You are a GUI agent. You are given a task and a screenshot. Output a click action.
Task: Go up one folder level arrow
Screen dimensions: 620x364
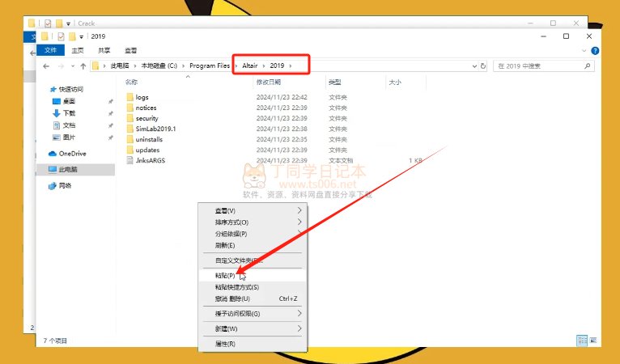click(83, 66)
